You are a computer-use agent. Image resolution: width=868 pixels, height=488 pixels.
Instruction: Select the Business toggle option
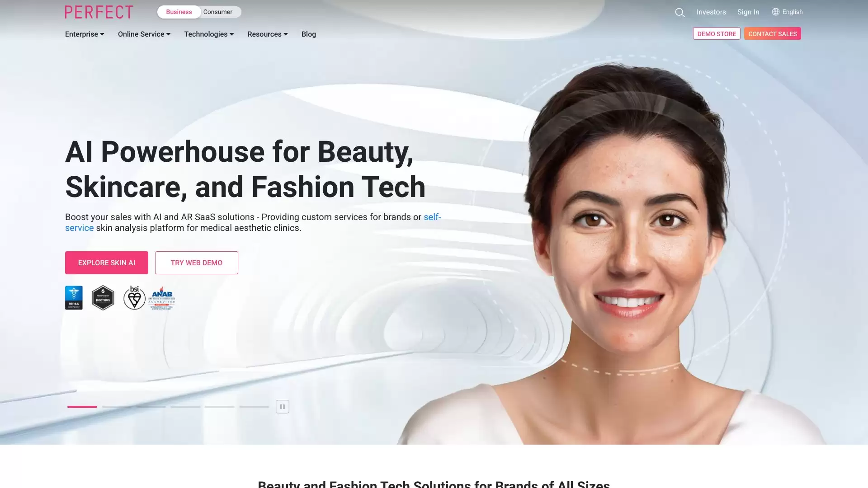point(179,12)
